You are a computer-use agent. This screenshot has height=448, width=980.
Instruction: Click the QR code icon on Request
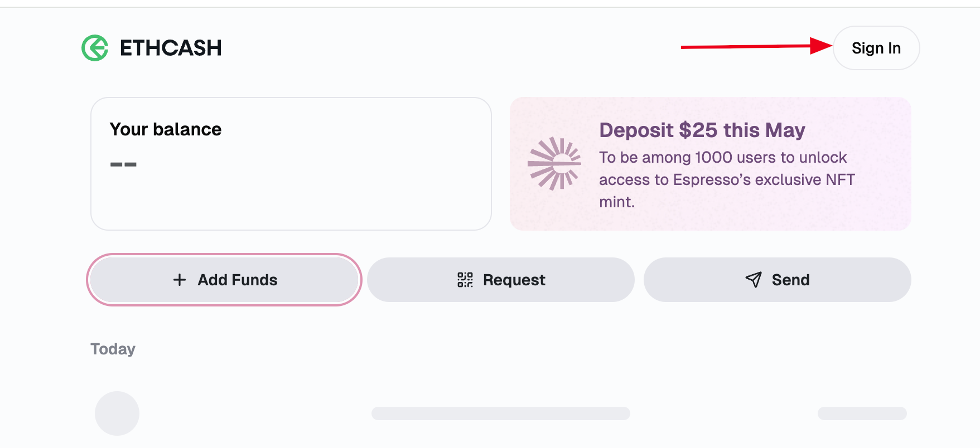[x=465, y=280]
